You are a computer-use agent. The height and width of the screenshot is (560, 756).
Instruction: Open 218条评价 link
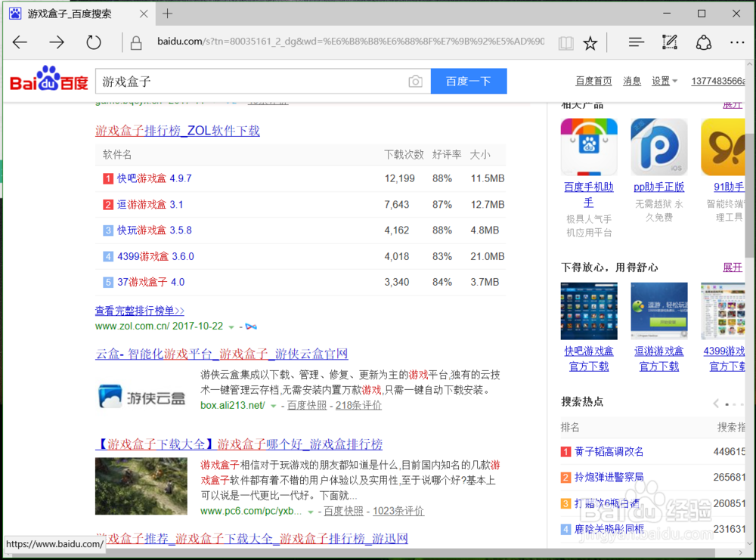358,405
